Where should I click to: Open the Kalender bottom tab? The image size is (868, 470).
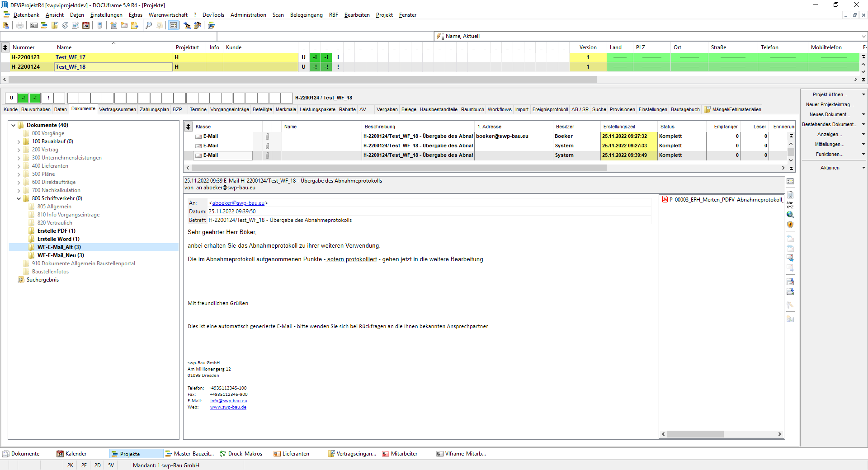coord(75,454)
